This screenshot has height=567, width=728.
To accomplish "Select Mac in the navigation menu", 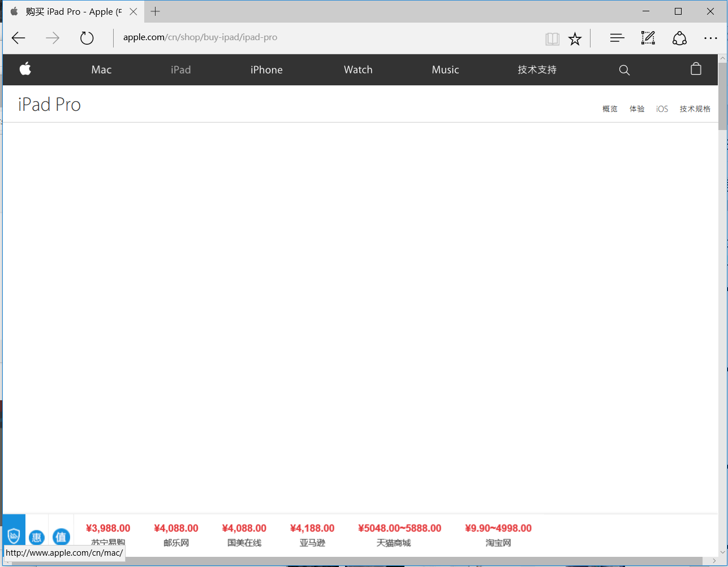I will pos(101,70).
